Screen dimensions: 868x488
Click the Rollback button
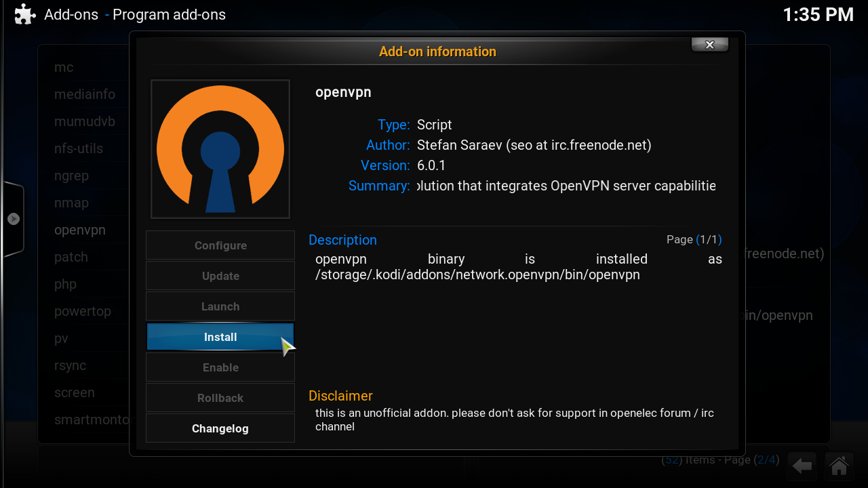(x=220, y=398)
